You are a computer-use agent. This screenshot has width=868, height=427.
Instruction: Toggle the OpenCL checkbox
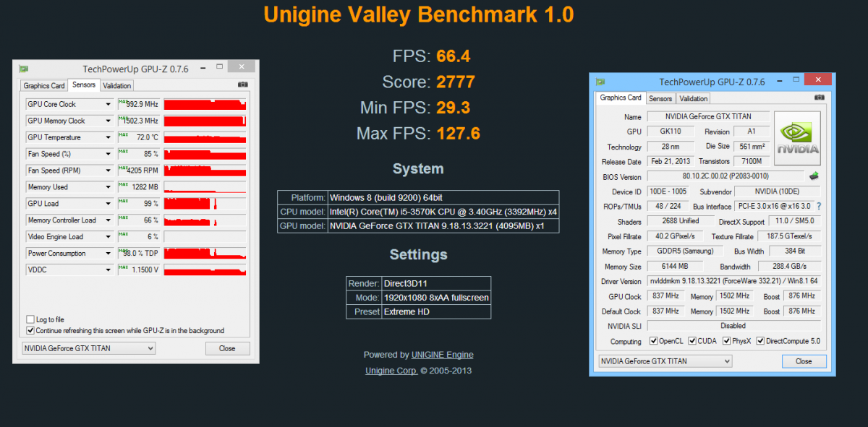(x=654, y=341)
